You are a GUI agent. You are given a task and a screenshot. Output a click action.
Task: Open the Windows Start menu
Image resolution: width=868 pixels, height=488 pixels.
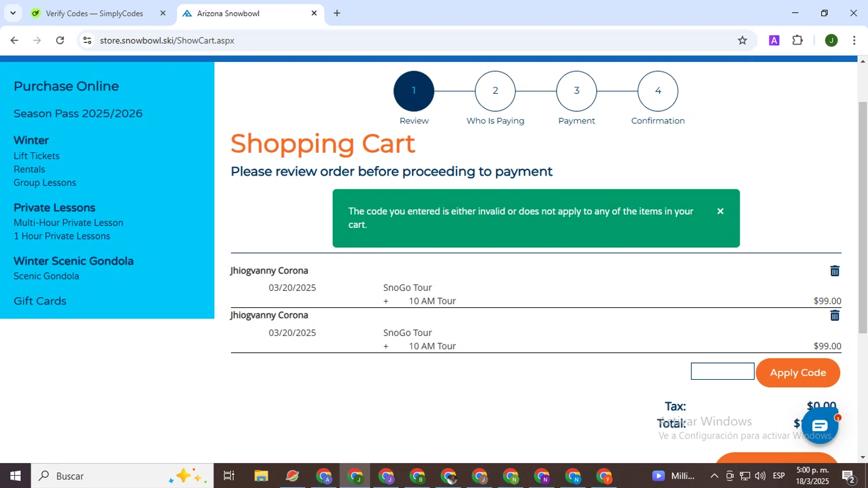[x=15, y=476]
